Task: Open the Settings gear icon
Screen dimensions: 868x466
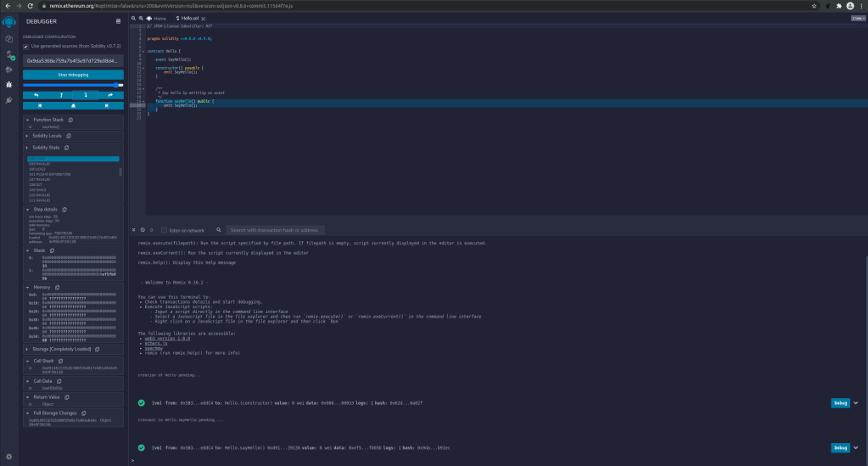Action: (9, 456)
